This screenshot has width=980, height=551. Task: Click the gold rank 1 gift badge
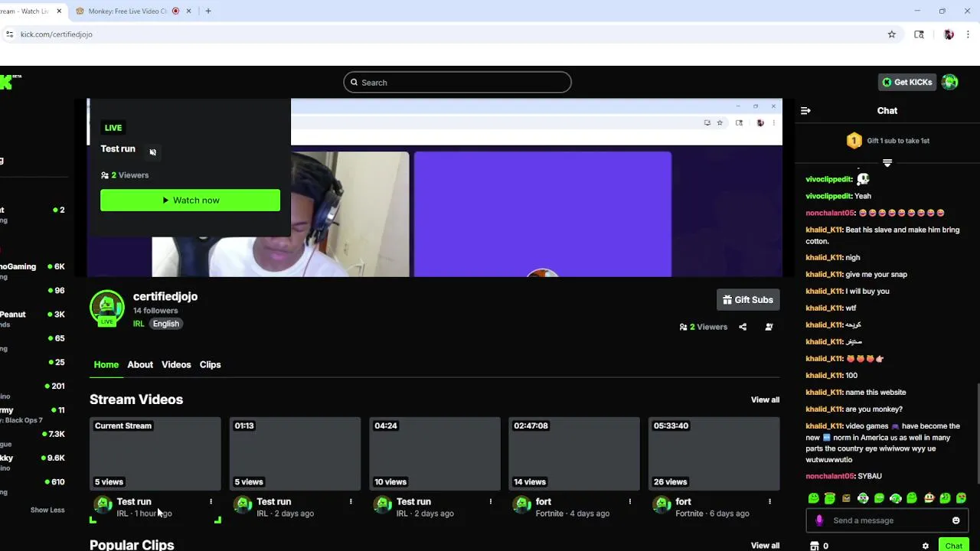pos(854,141)
